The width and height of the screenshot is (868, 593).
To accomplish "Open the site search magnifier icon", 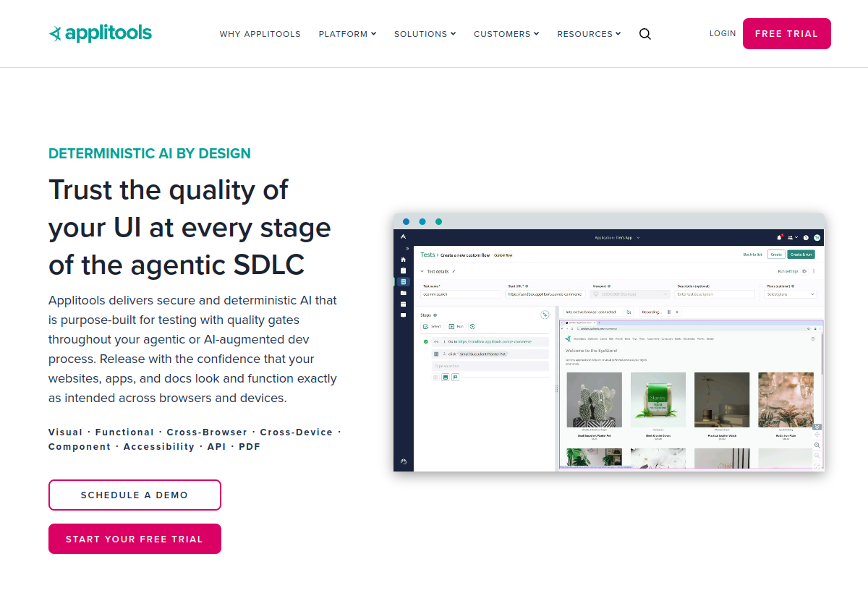I will point(645,34).
